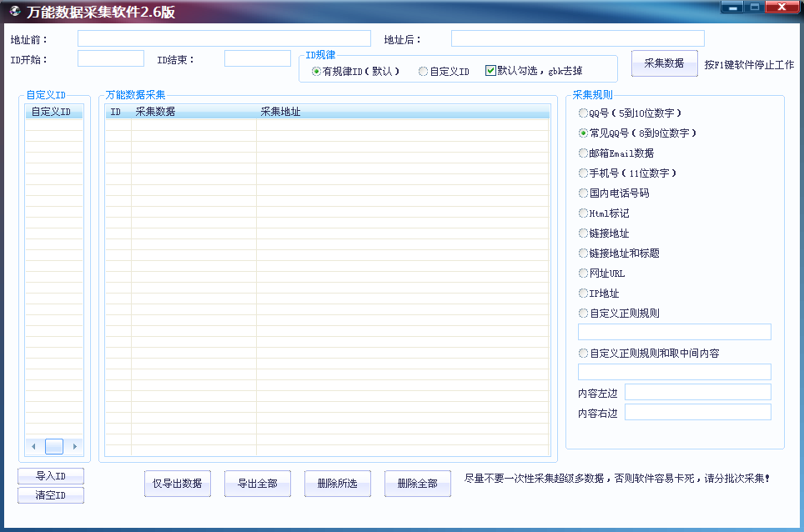Focus the 地址后 text box
This screenshot has width=804, height=532.
[x=577, y=38]
